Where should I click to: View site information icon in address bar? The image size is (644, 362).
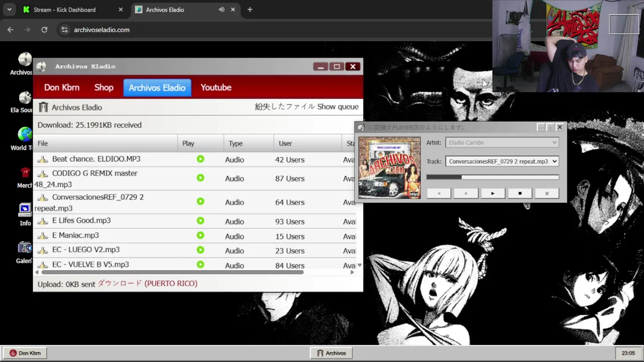(64, 30)
